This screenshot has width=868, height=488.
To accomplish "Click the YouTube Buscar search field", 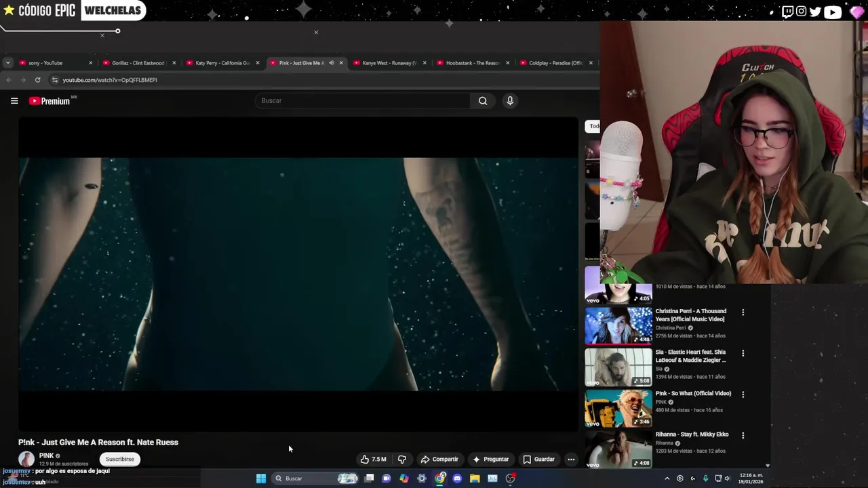I will 363,101.
